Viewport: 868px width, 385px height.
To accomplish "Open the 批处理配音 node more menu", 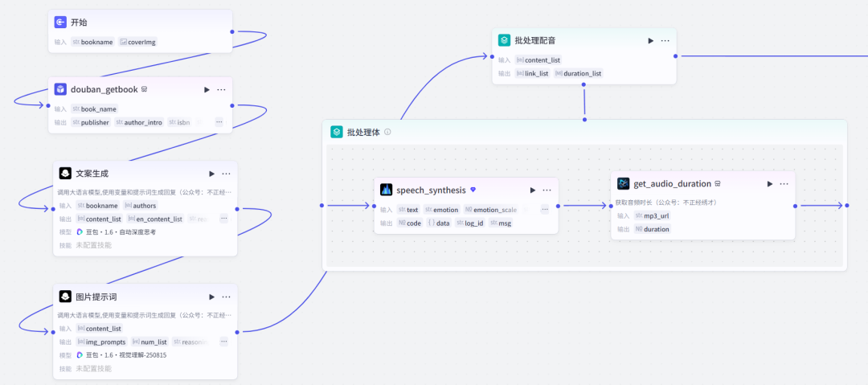I will click(665, 40).
